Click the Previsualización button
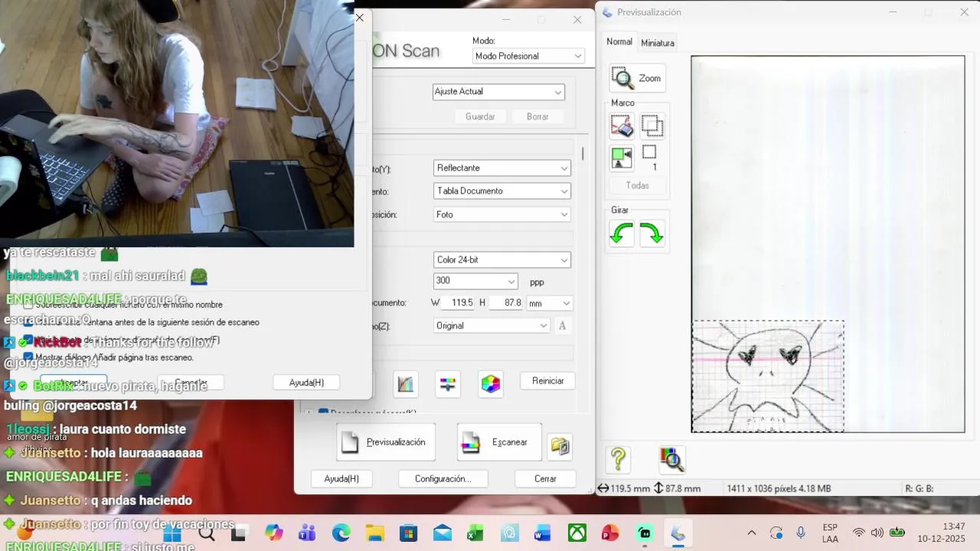 click(x=386, y=442)
